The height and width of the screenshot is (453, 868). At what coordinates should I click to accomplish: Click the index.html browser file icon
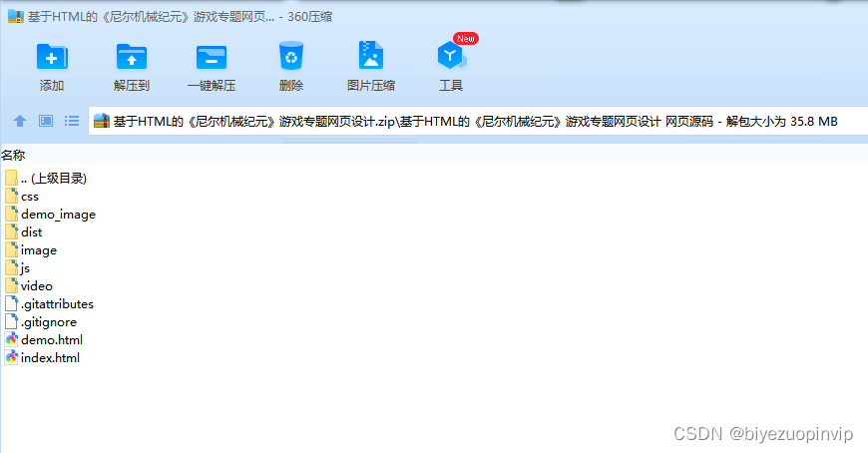click(11, 358)
